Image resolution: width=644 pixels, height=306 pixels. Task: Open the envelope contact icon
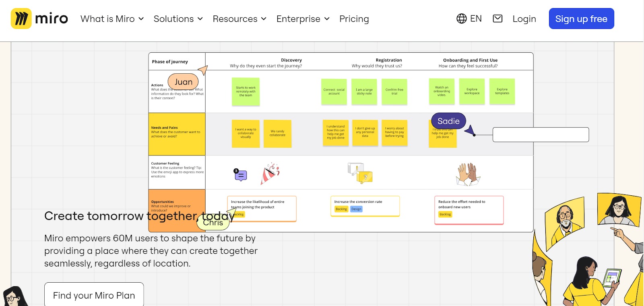tap(497, 19)
